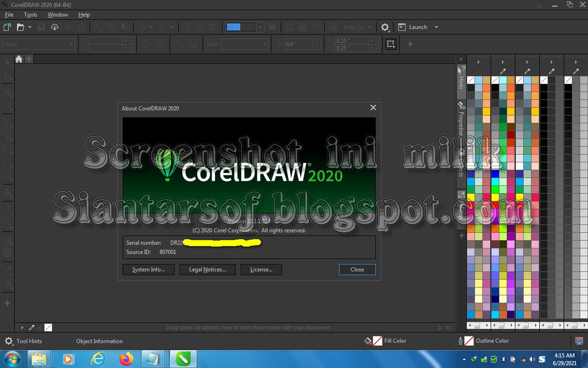This screenshot has width=588, height=368.
Task: Open the File menu
Action: click(9, 15)
